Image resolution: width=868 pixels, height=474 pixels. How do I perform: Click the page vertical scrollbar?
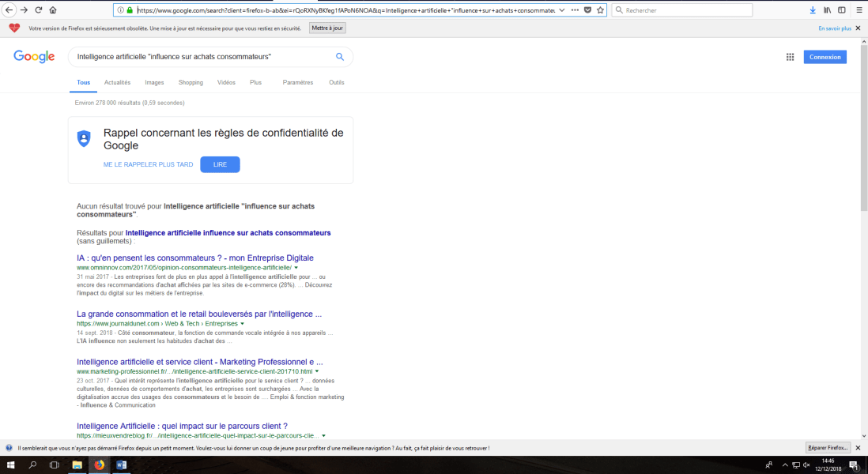[862, 158]
